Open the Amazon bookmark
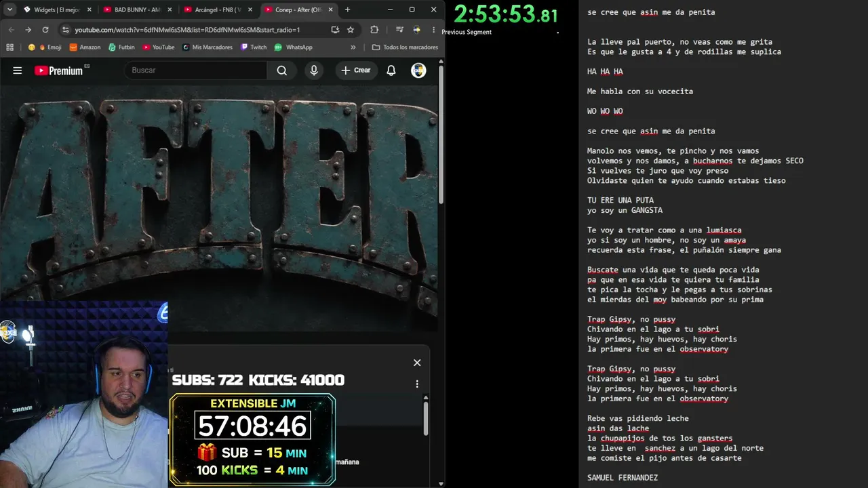 click(x=85, y=47)
